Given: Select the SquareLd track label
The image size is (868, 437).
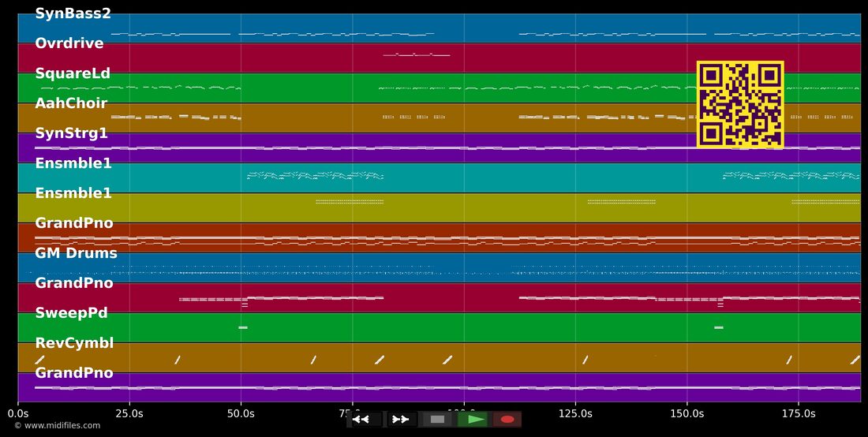Looking at the screenshot, I should coord(73,73).
